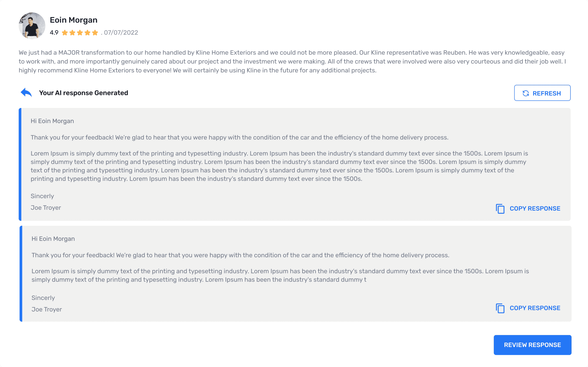Click the blue reply arrow icon
Image resolution: width=588 pixels, height=367 pixels.
26,93
